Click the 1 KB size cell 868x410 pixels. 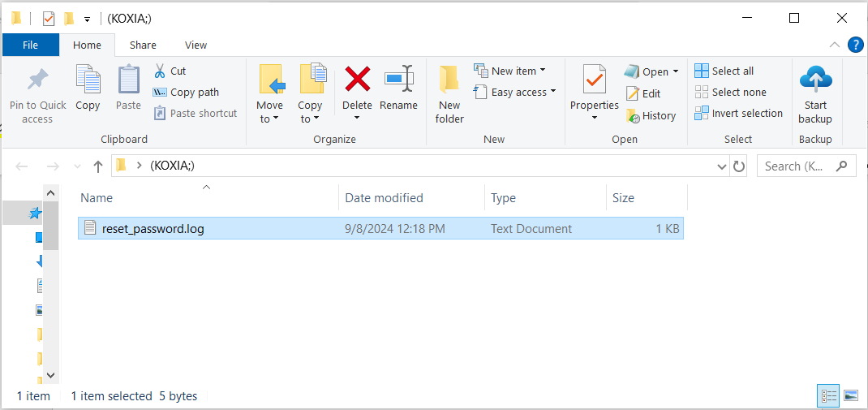tap(667, 228)
